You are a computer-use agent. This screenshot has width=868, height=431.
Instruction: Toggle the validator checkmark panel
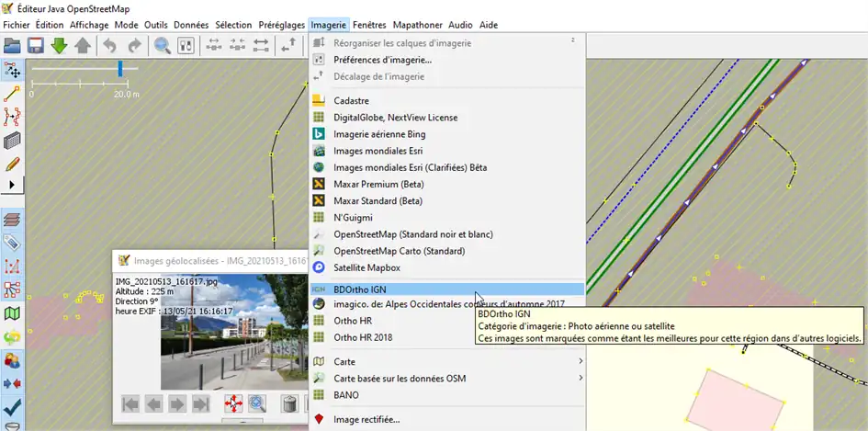(x=12, y=407)
